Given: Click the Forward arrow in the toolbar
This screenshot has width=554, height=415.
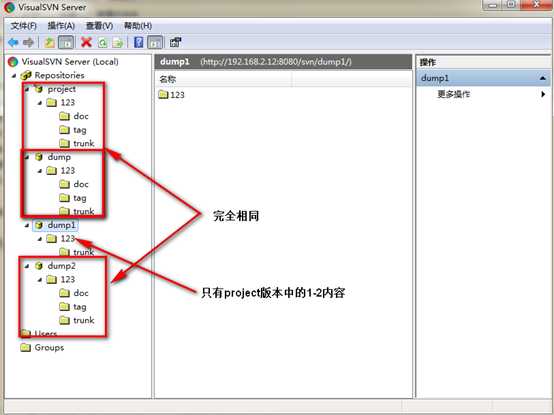Looking at the screenshot, I should click(x=28, y=43).
